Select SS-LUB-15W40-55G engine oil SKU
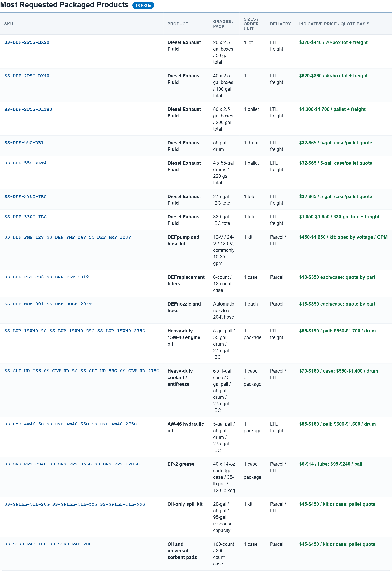This screenshot has width=392, height=571. point(72,331)
